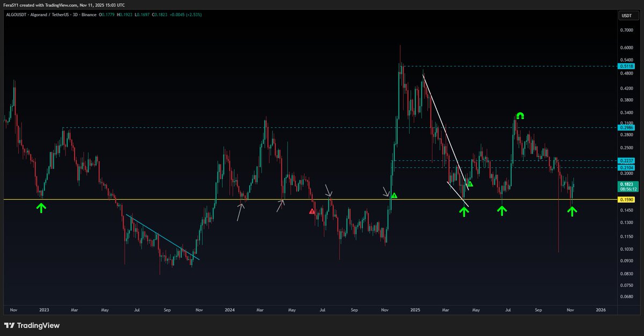Image resolution: width=644 pixels, height=336 pixels.
Task: Toggle the 0.2986 dashed resistance level label
Action: pos(624,128)
